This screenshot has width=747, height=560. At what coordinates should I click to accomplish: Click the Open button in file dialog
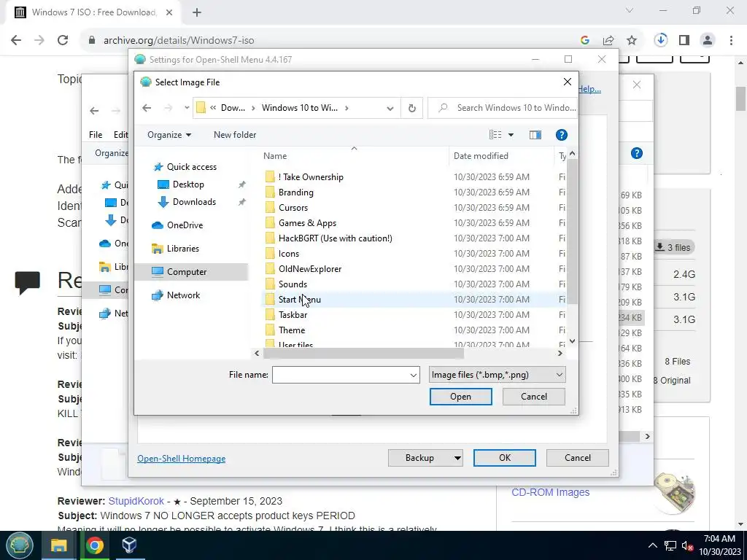(461, 397)
